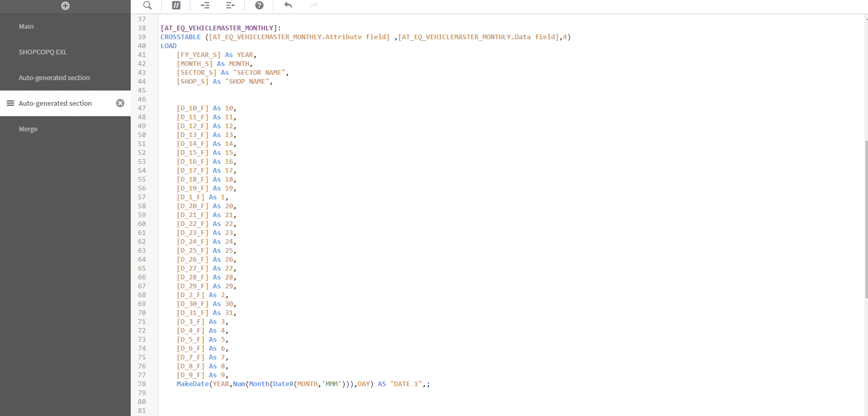Outdent the selected script lines
The width and height of the screenshot is (868, 416).
[x=231, y=5]
